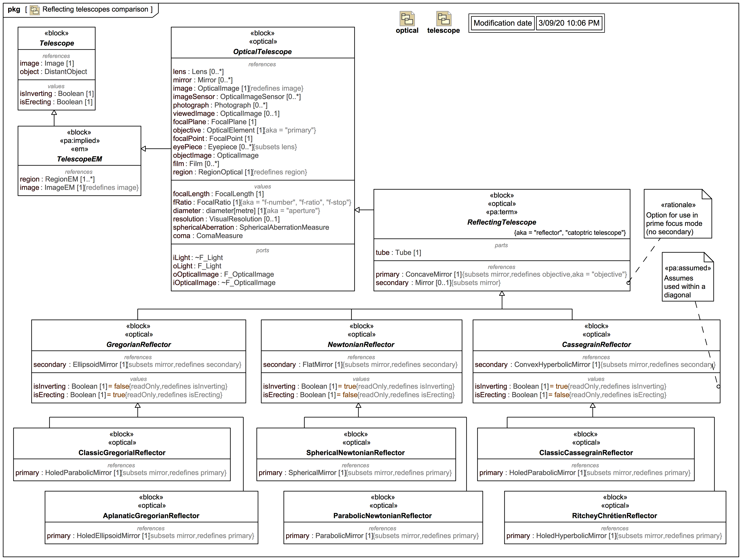The image size is (742, 560).
Task: Click the anchor circle on CassegrainReflector edge
Action: pyautogui.click(x=718, y=387)
